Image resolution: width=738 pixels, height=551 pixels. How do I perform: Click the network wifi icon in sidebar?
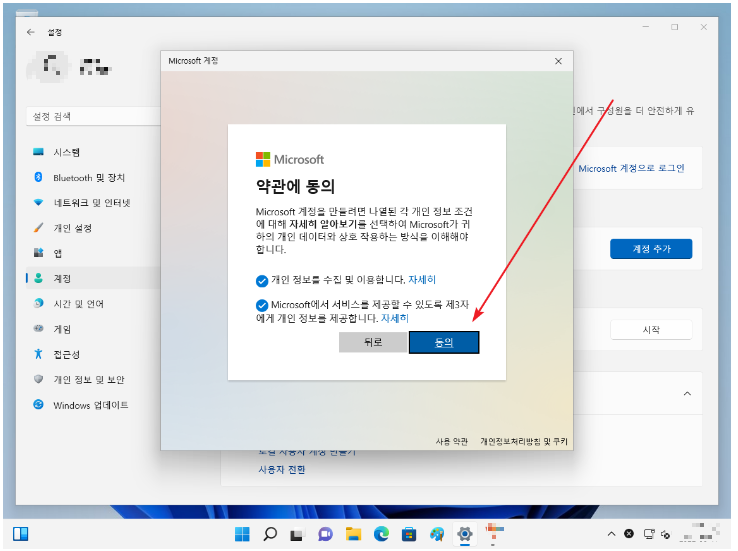pyautogui.click(x=39, y=202)
